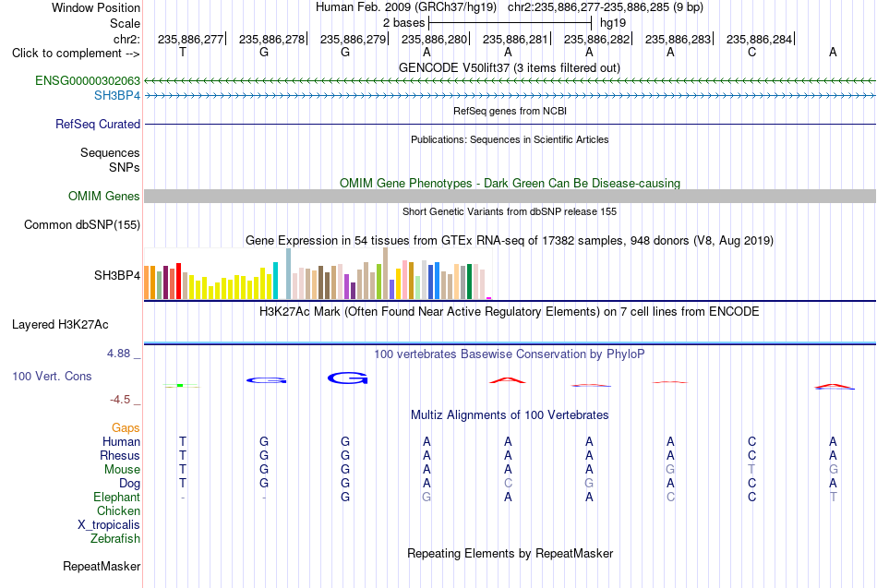Click the X_tropicalis species label
Screen dimensions: 877x588
coord(109,525)
